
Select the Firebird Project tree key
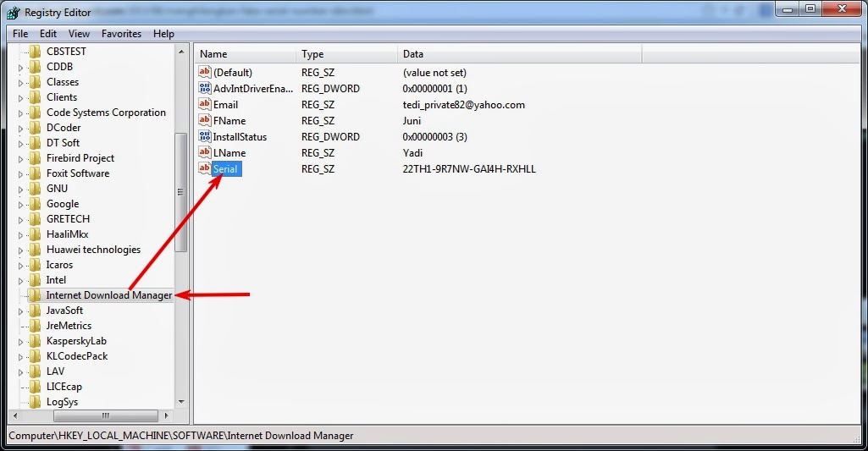pos(80,158)
